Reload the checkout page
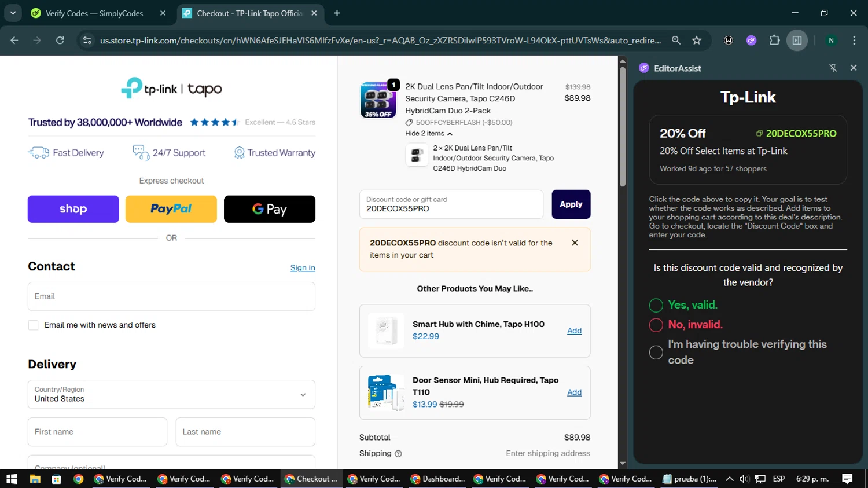 tap(60, 40)
